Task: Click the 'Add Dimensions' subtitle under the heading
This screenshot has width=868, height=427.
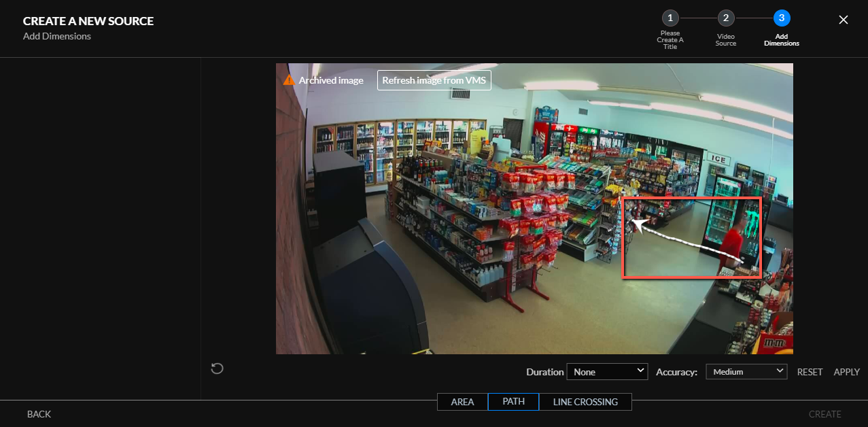Action: 57,36
